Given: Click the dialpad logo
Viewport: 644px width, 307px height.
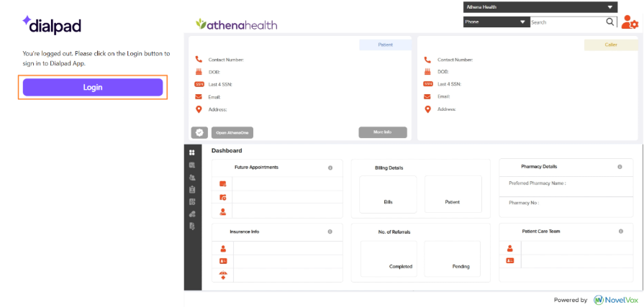Looking at the screenshot, I should (x=52, y=24).
